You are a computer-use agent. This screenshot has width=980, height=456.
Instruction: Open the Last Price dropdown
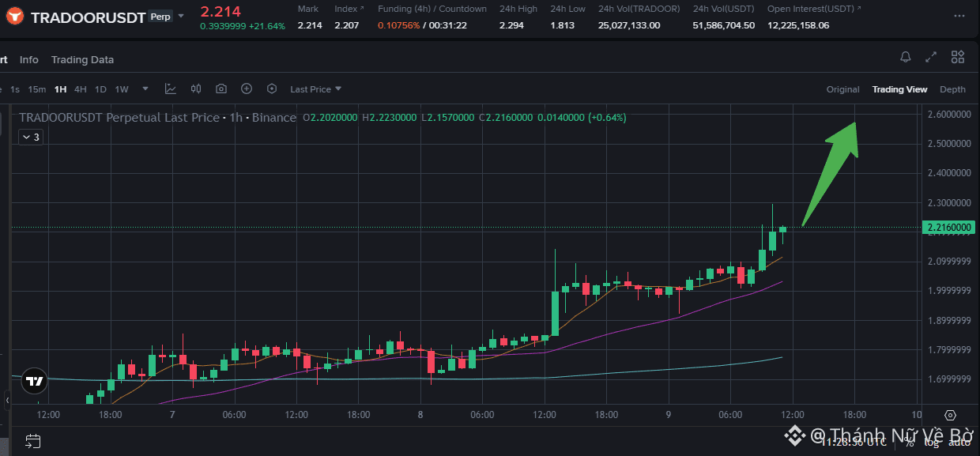pos(315,89)
